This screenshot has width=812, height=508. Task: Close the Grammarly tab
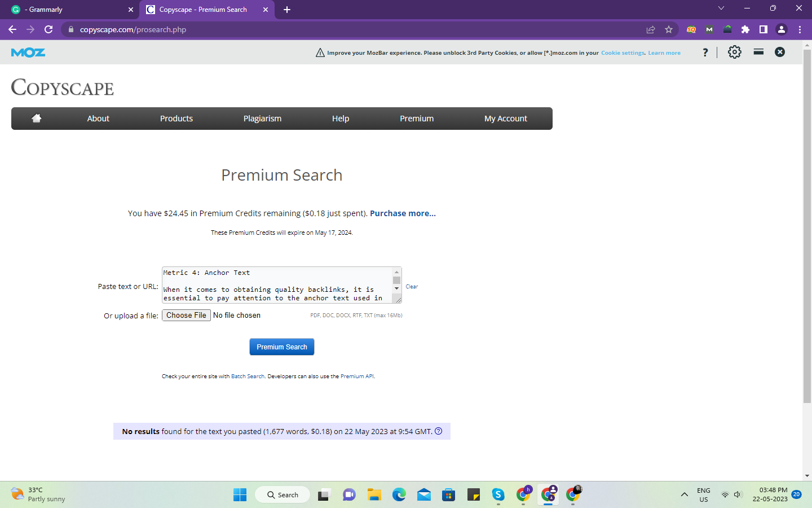click(131, 10)
